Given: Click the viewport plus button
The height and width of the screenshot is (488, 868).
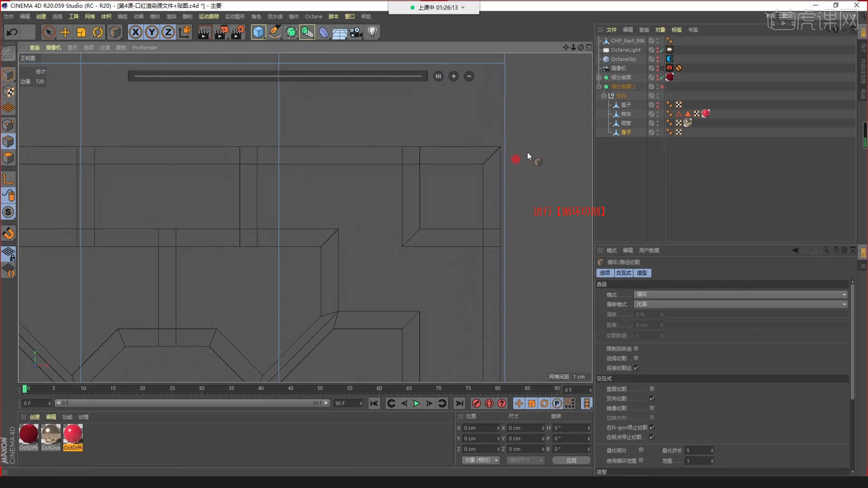Looking at the screenshot, I should (453, 76).
